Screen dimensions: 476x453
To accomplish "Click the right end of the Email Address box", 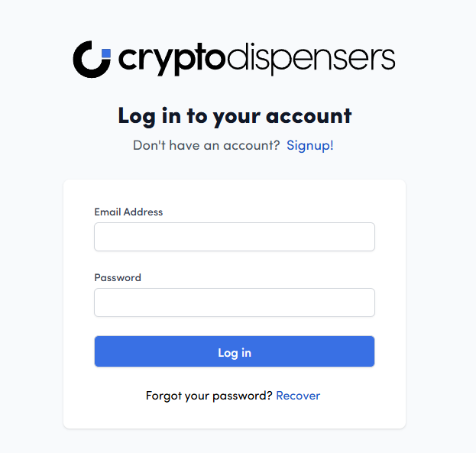I will pyautogui.click(x=366, y=237).
